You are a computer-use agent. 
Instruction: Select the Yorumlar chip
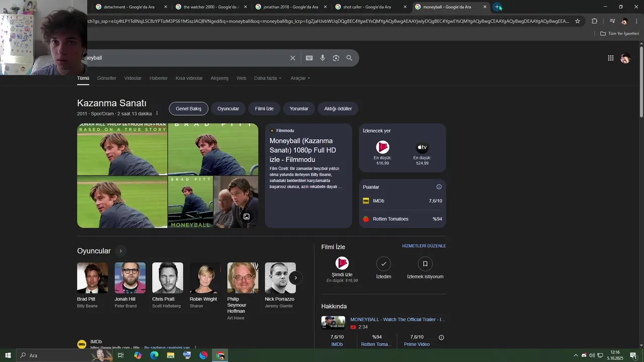tap(299, 109)
